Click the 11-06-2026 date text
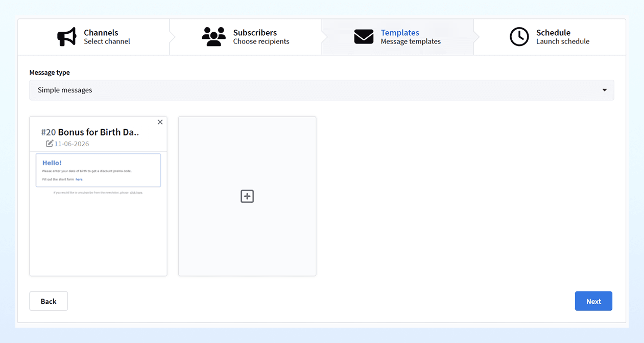 (71, 144)
